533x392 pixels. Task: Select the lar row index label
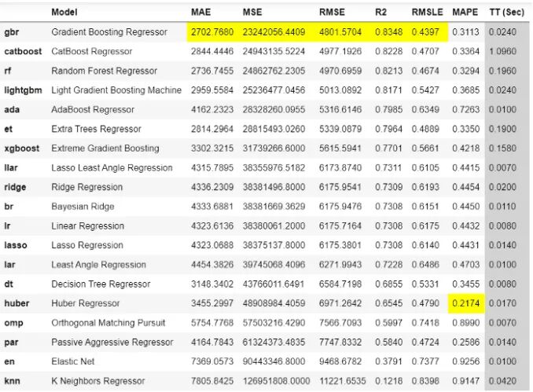[x=9, y=264]
